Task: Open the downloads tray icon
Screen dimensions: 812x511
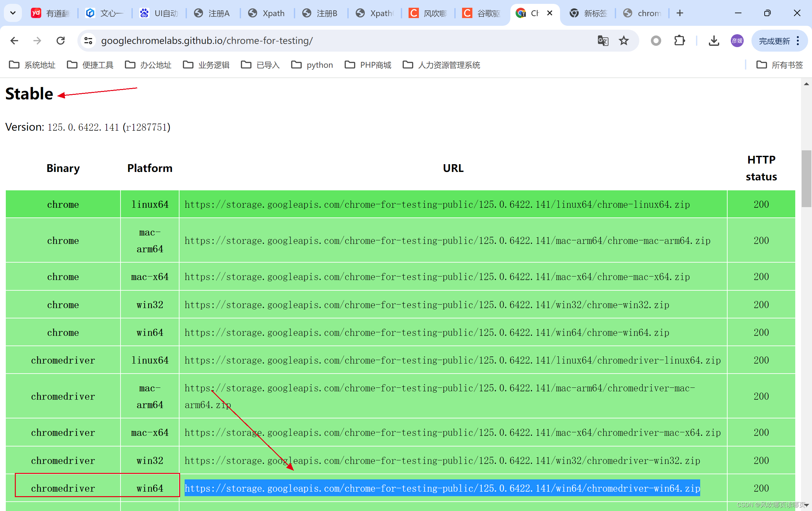Action: point(713,41)
